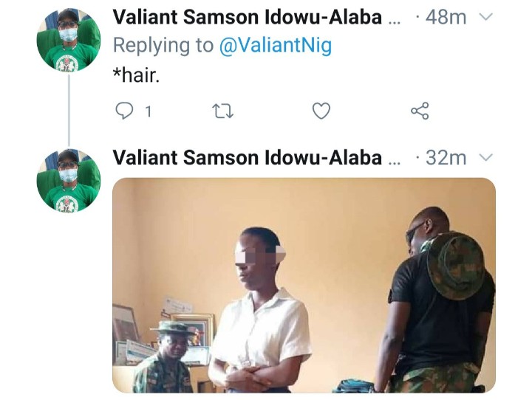Open profile avatar beside the "*hair." tweet
The width and height of the screenshot is (532, 400).
(68, 41)
